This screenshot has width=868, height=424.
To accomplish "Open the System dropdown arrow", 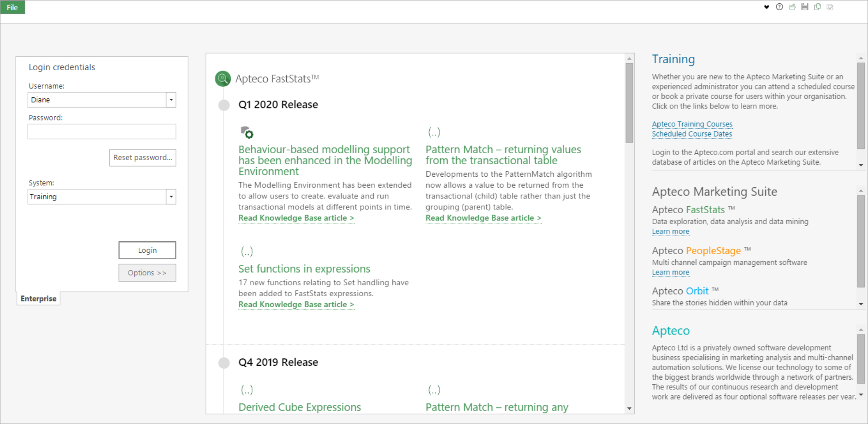I will point(171,197).
